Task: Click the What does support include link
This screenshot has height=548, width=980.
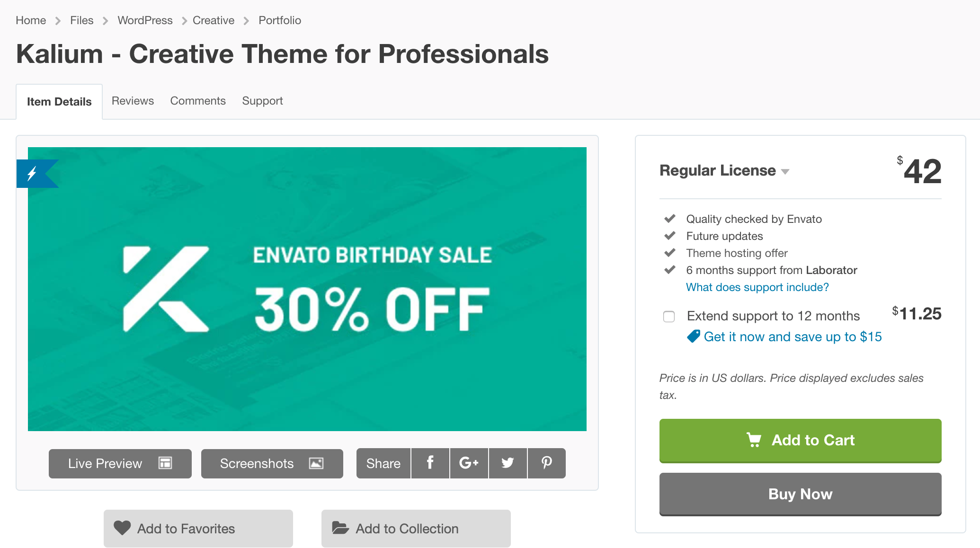Action: (757, 286)
